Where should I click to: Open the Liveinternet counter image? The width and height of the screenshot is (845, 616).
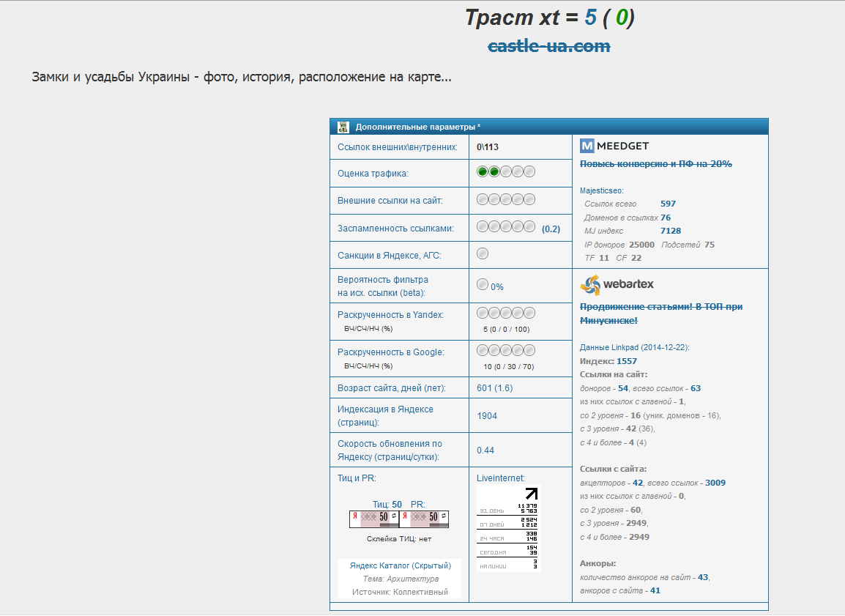click(508, 527)
